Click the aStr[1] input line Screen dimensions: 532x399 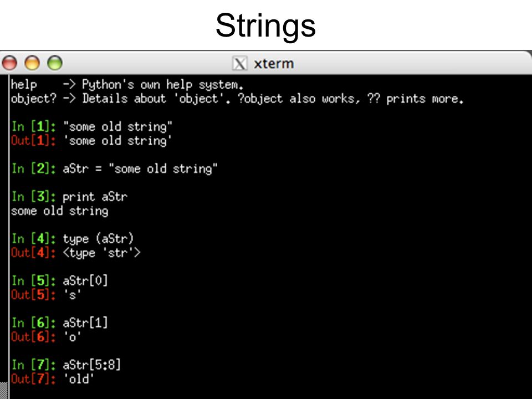[60, 323]
